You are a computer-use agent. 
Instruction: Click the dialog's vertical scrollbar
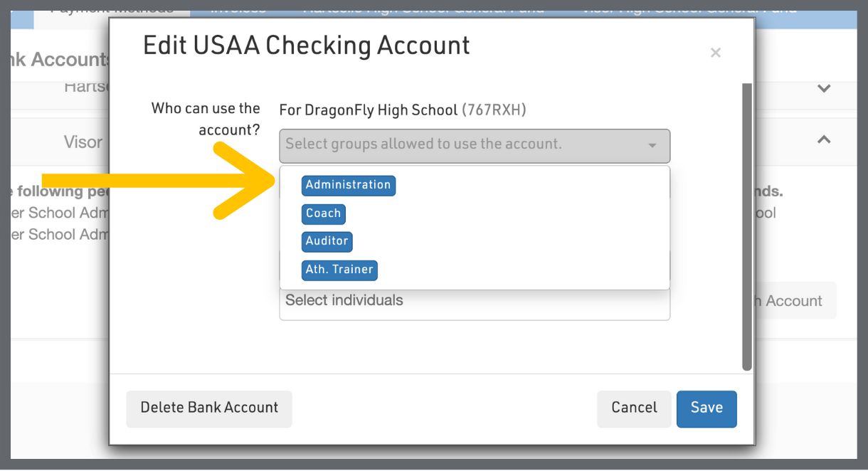coord(746,228)
